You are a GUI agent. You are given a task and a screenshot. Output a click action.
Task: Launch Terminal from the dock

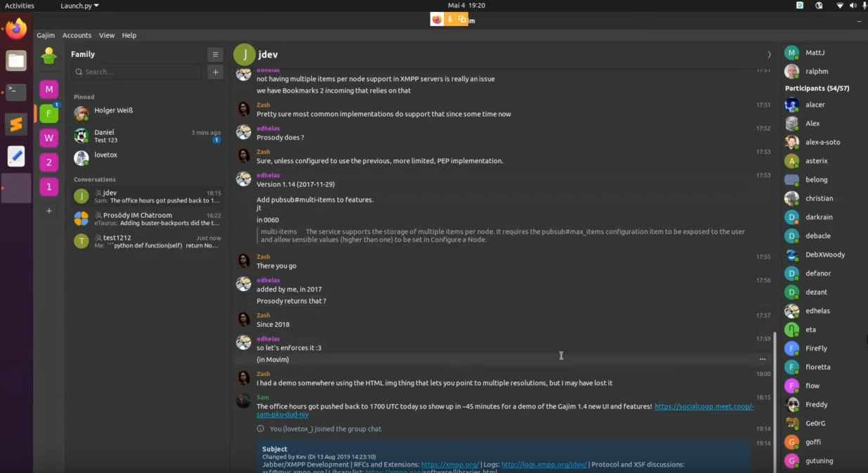[16, 91]
